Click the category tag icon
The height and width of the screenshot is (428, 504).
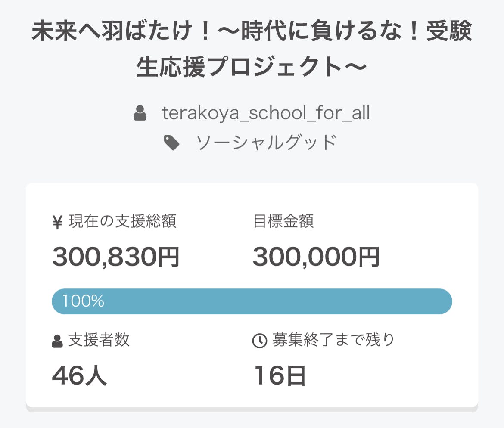[x=172, y=143]
